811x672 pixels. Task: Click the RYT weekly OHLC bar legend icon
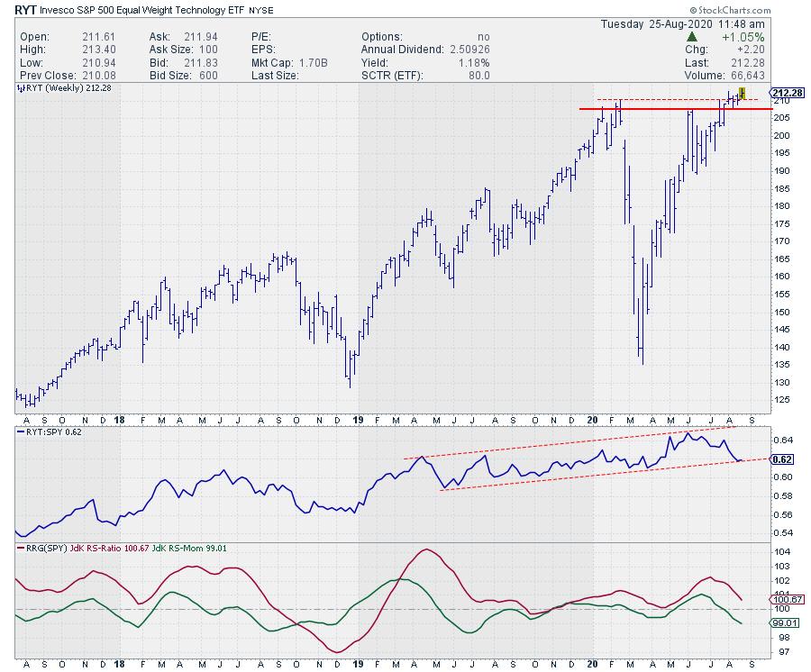pos(19,91)
